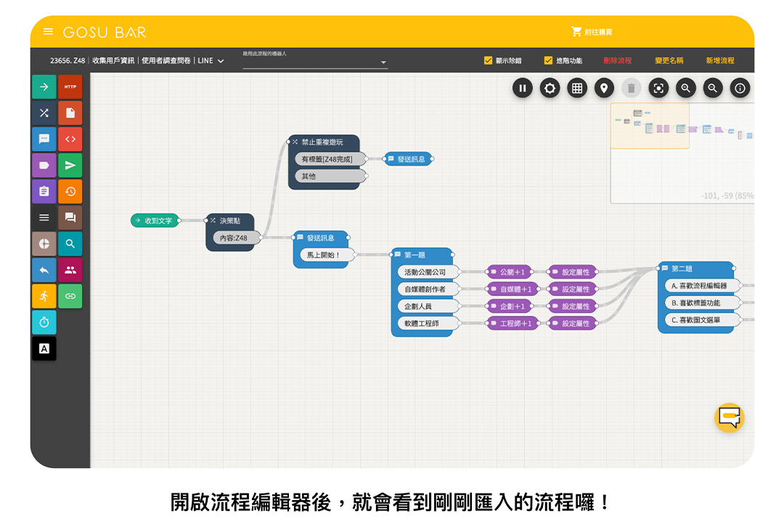Select the yellow running person node tool
The image size is (784, 532).
click(44, 296)
